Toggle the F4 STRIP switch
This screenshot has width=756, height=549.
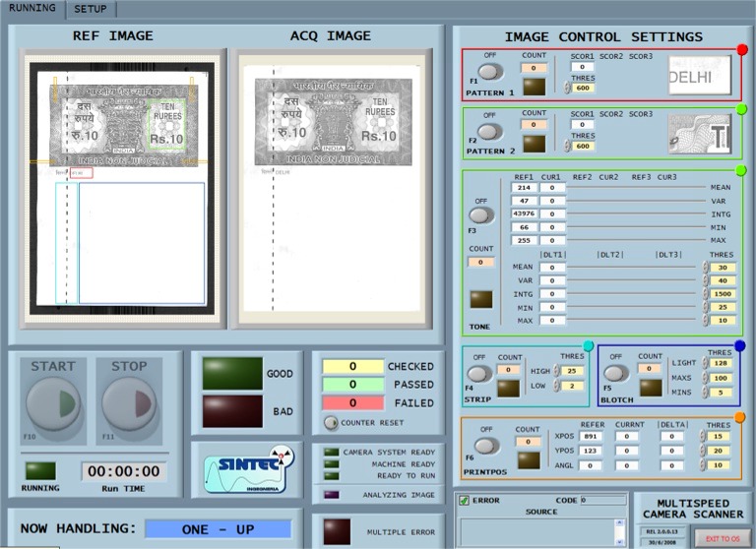[479, 374]
